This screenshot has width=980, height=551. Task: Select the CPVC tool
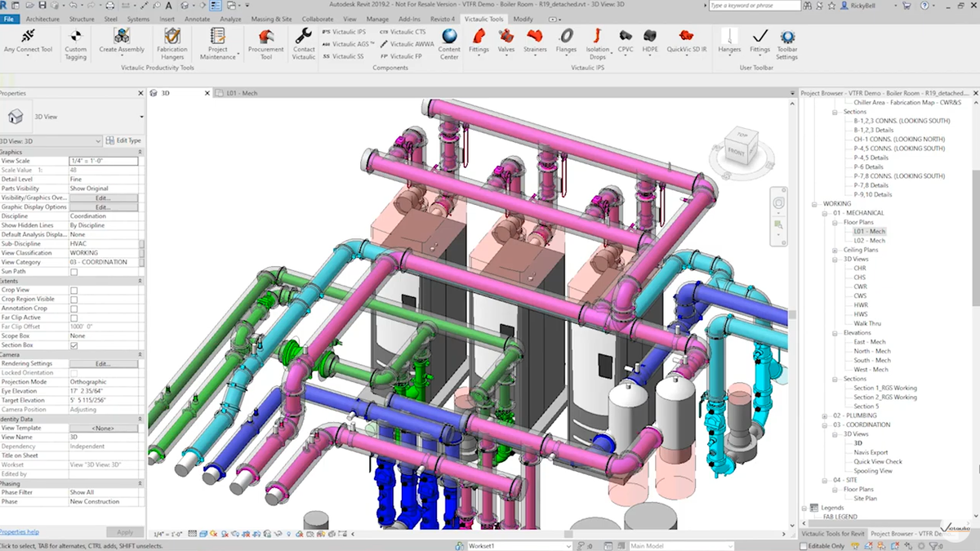(x=626, y=42)
